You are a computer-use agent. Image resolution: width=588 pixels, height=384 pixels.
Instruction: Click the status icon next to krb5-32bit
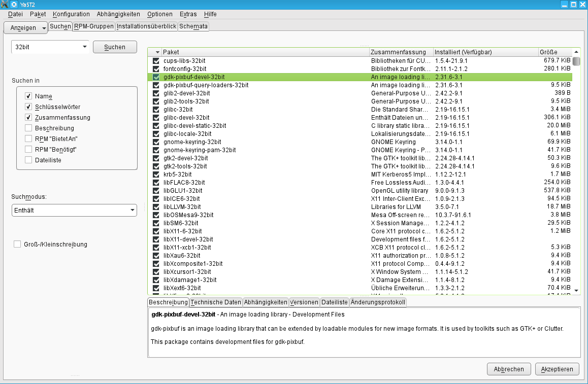click(x=156, y=174)
